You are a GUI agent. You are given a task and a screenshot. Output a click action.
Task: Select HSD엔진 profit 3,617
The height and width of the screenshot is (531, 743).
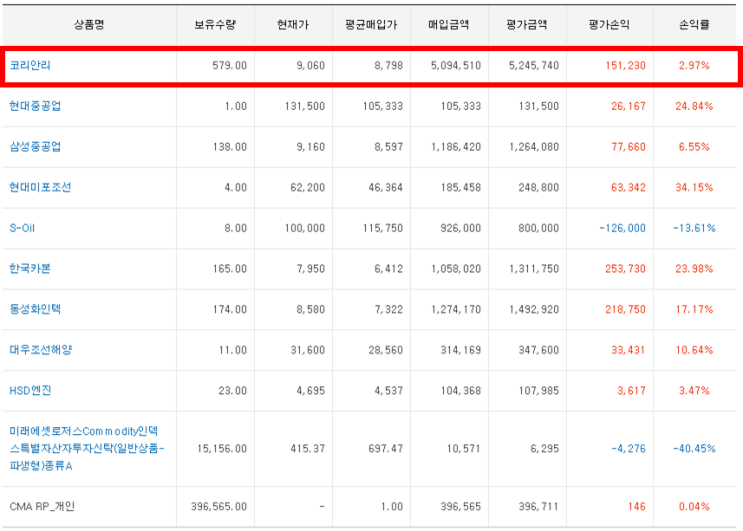tap(631, 392)
